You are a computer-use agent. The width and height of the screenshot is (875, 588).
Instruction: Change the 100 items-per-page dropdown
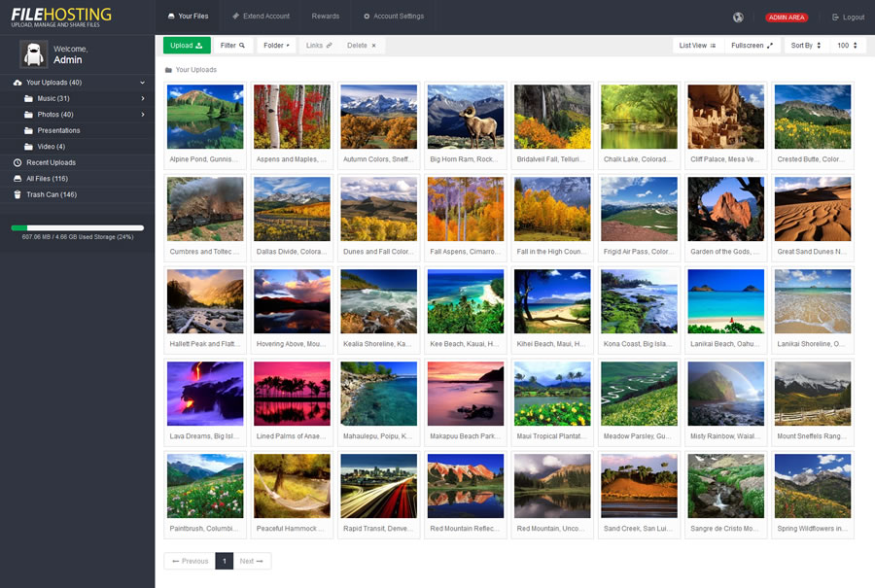[x=848, y=46]
